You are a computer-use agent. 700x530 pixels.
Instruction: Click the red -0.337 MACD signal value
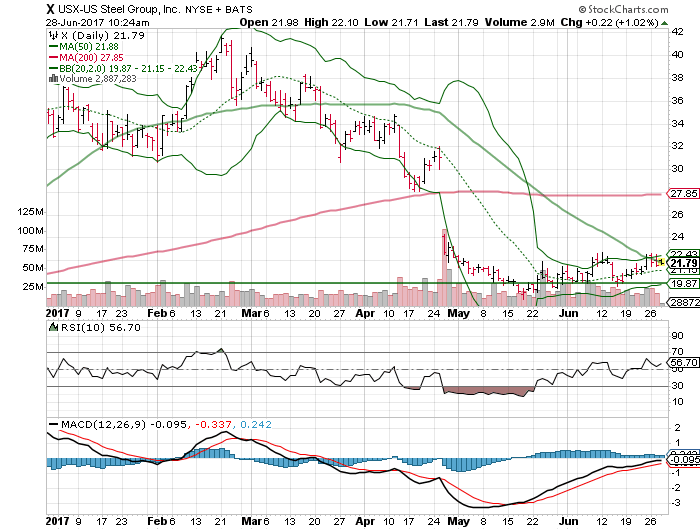click(x=213, y=424)
